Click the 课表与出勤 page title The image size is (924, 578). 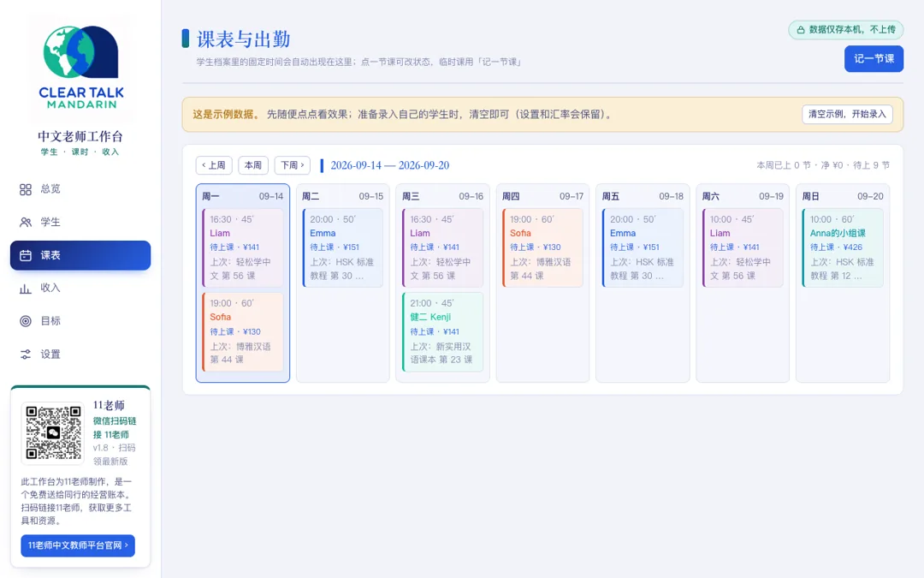243,39
